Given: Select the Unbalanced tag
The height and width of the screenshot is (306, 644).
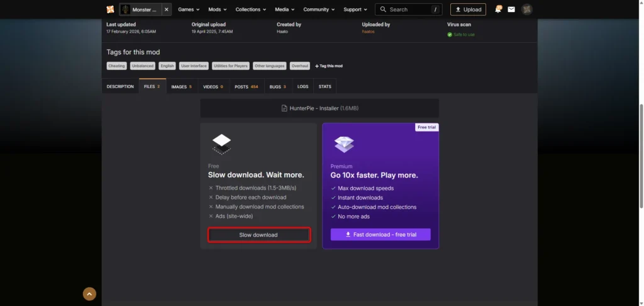Looking at the screenshot, I should pos(143,66).
